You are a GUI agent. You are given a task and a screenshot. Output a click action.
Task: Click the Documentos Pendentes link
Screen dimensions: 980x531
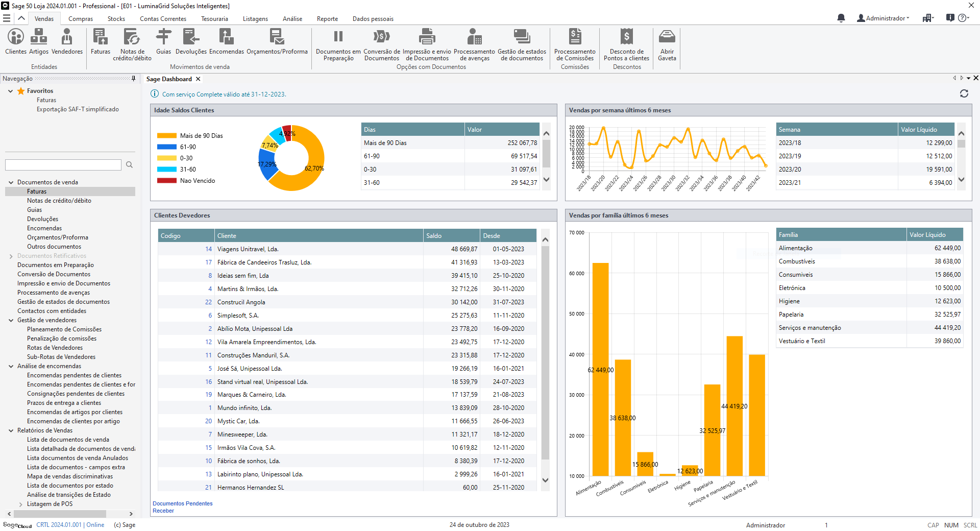pos(182,503)
